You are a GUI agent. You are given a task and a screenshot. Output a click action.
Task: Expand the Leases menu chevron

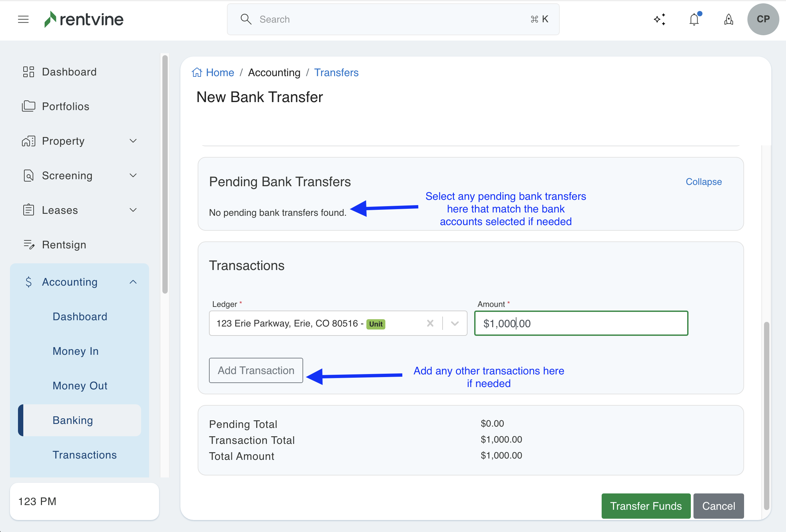(133, 210)
